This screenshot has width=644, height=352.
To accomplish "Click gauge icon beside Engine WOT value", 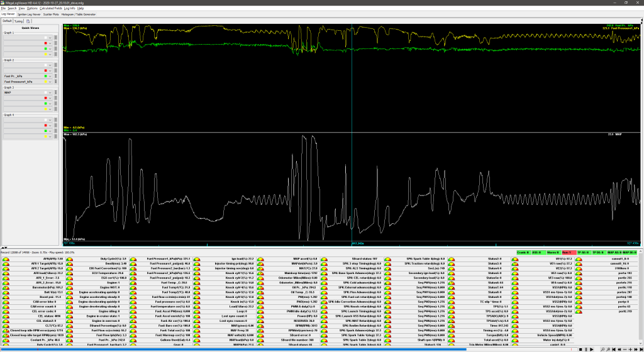I will pos(69,288).
